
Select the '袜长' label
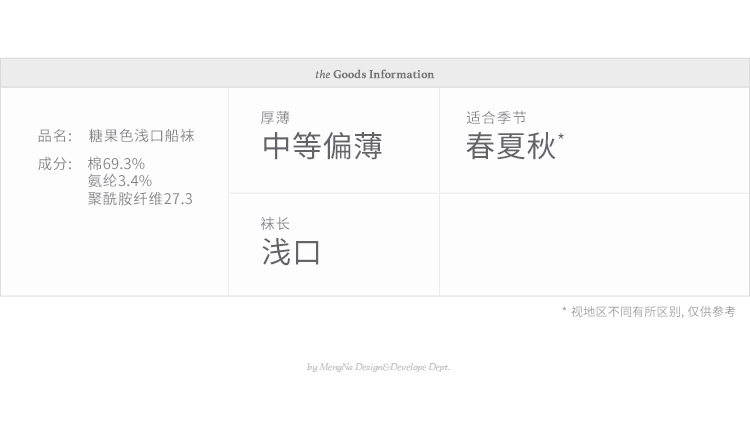275,223
